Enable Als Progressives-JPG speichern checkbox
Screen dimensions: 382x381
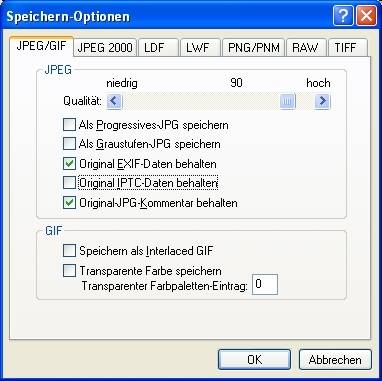point(69,125)
